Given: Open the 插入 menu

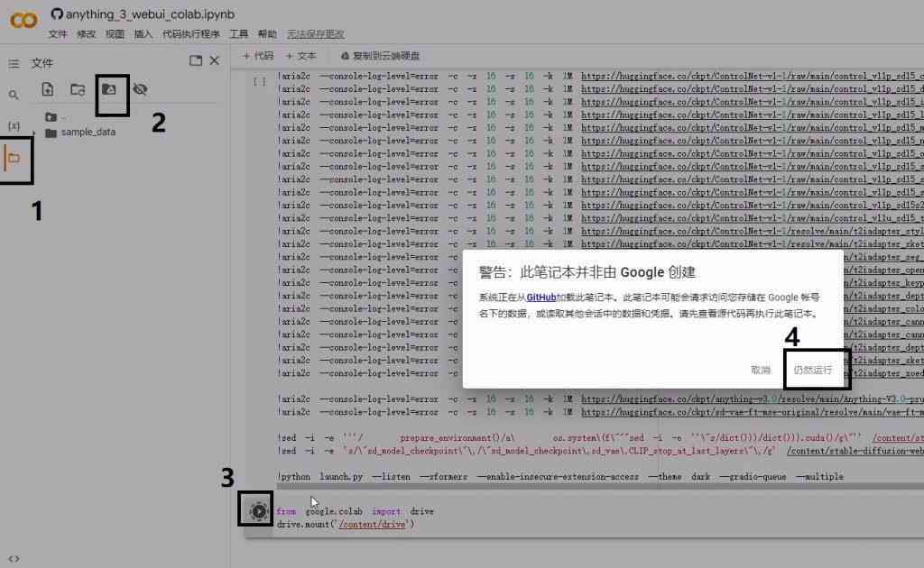Looking at the screenshot, I should pos(143,34).
